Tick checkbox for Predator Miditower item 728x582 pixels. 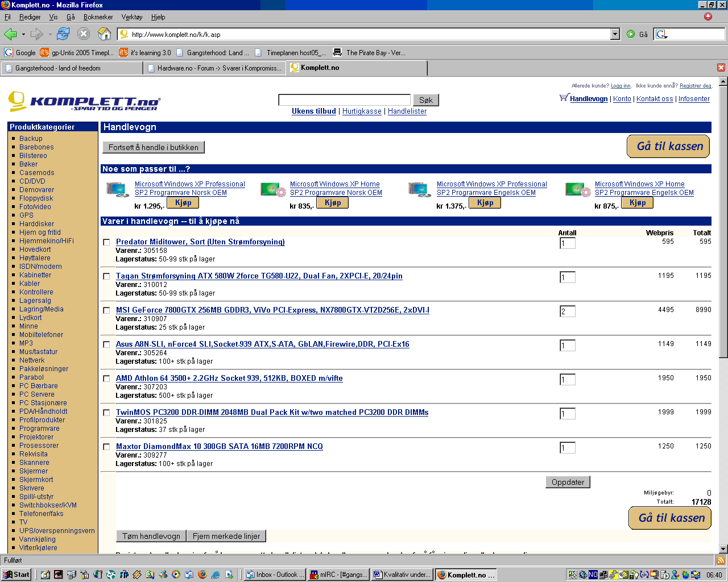click(x=106, y=242)
